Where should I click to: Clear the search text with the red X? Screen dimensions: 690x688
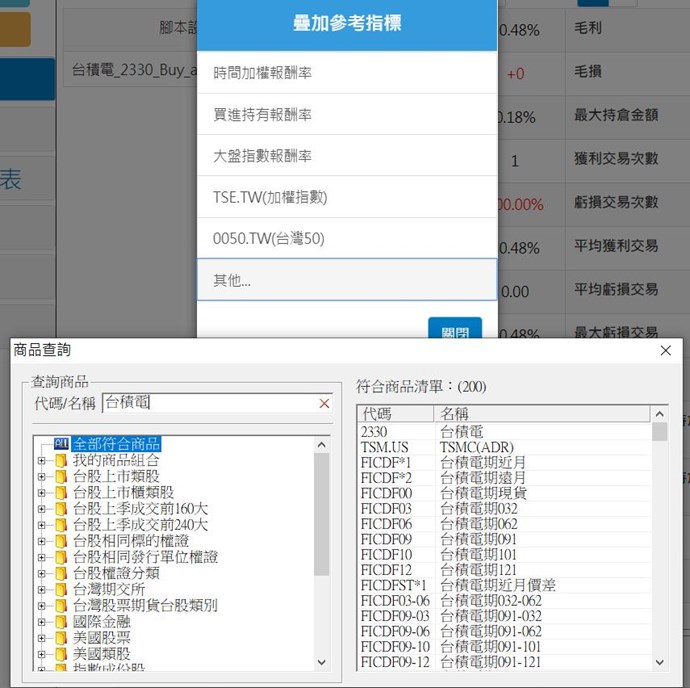(324, 403)
